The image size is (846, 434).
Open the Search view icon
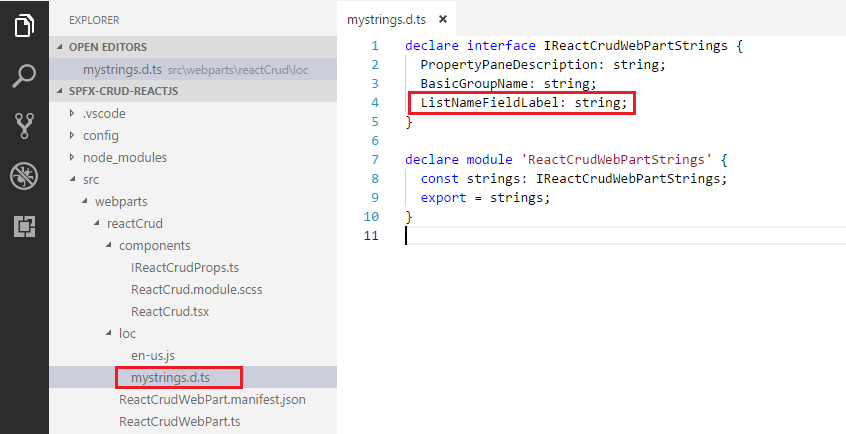(x=24, y=75)
